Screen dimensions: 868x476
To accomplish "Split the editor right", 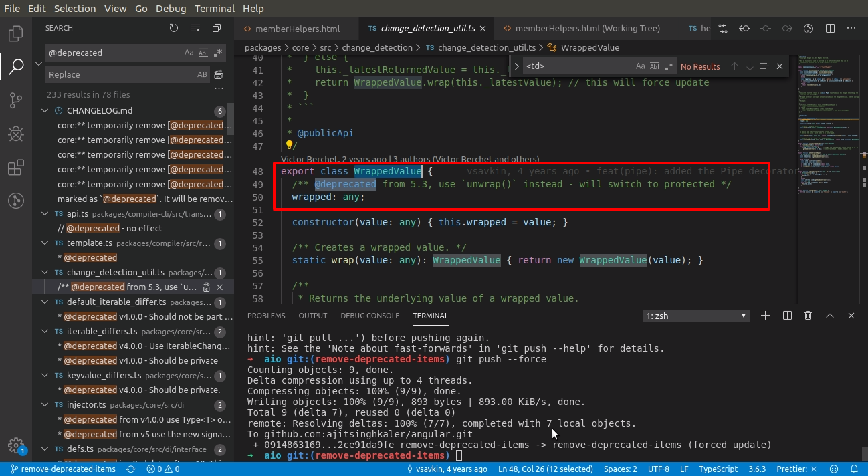I will pyautogui.click(x=830, y=29).
